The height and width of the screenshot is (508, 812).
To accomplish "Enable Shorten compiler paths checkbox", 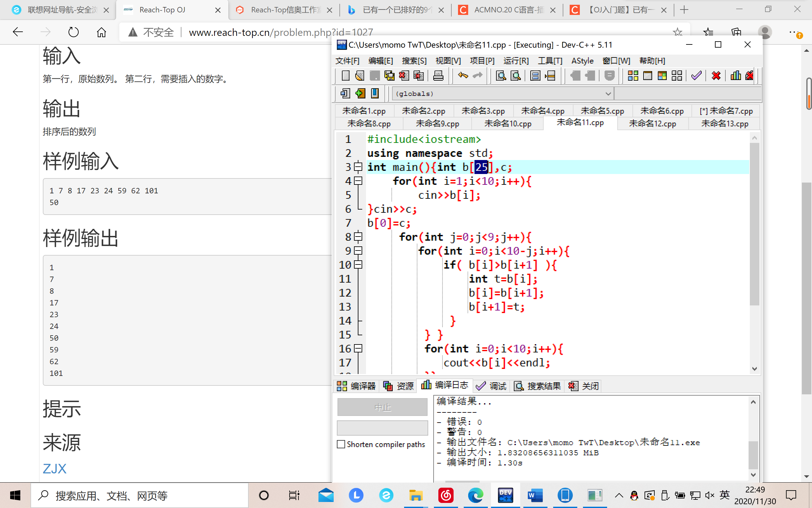I will point(341,444).
